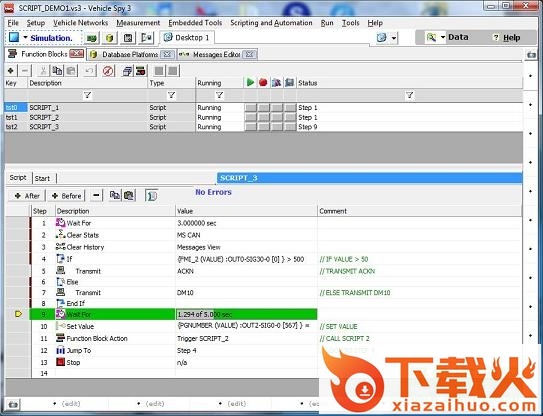Click the paste icon in Function Blocks toolbar
The image size is (543, 416).
71,71
